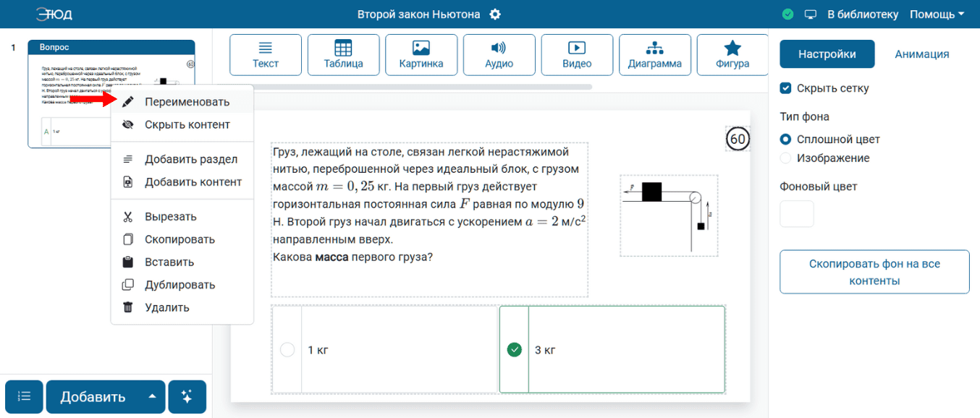Insert a Таблица block
980x418 pixels.
344,55
